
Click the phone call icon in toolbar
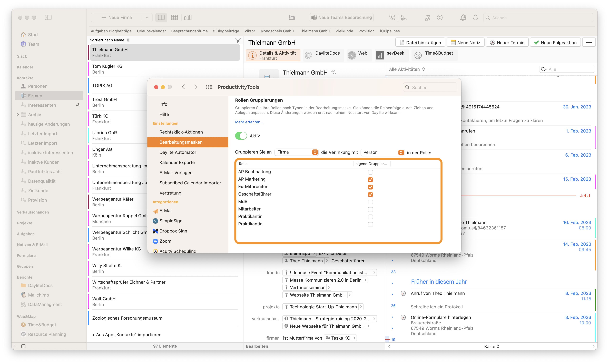[392, 17]
